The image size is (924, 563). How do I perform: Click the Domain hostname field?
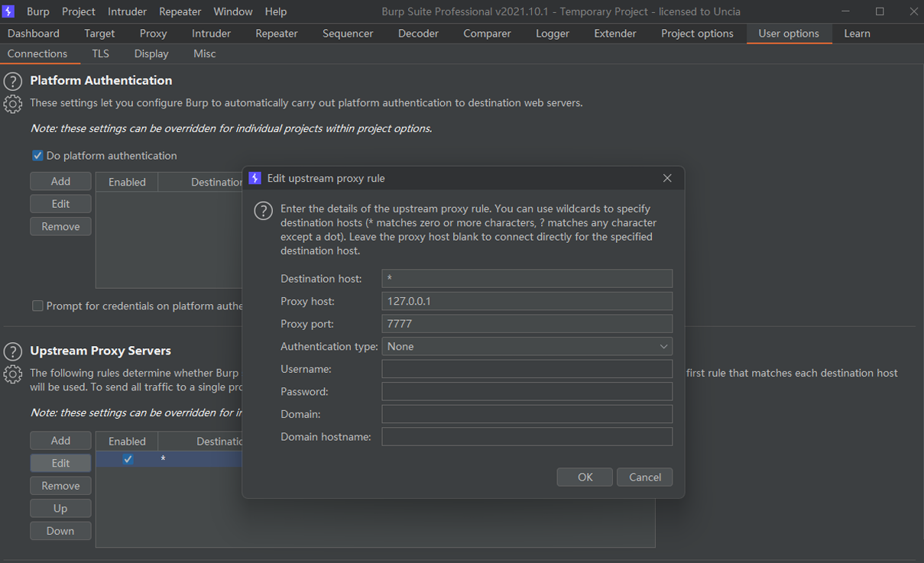527,437
